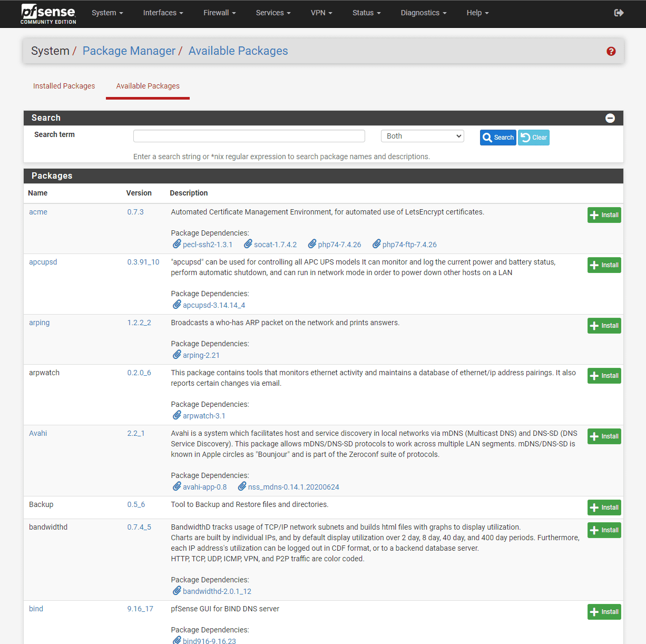The width and height of the screenshot is (646, 644).
Task: Click the Clear button
Action: point(534,138)
